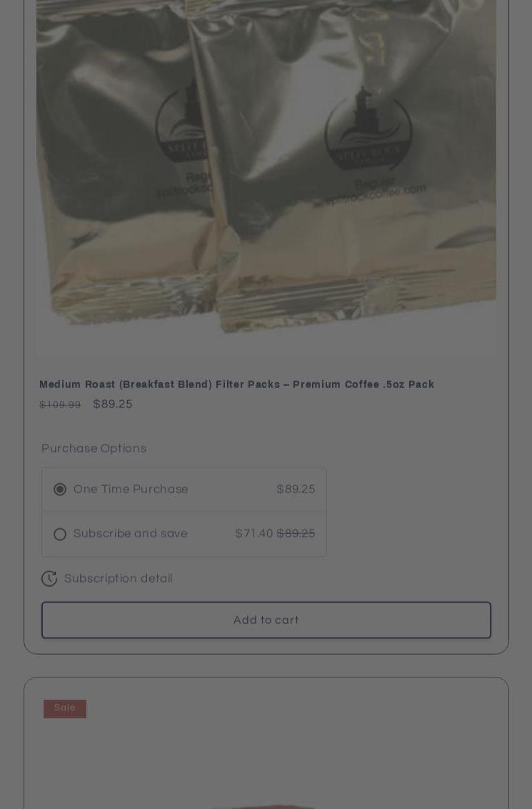Open the Medium Roast Breakfast Blend product title
Screen dimensions: 532x809
click(236, 384)
